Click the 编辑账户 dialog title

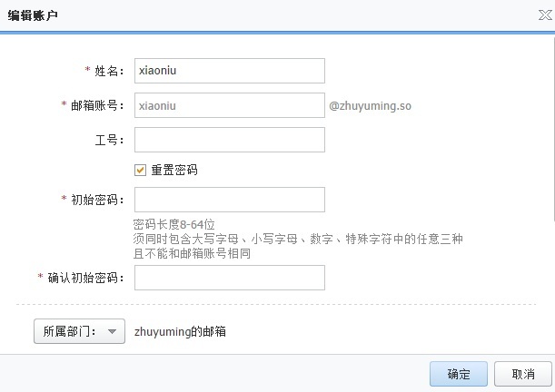pyautogui.click(x=35, y=16)
